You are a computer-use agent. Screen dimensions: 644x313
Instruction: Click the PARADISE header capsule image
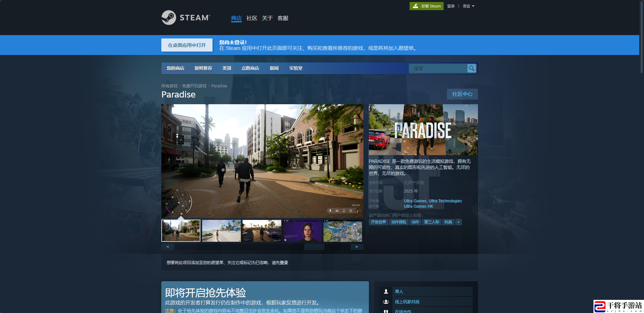423,130
